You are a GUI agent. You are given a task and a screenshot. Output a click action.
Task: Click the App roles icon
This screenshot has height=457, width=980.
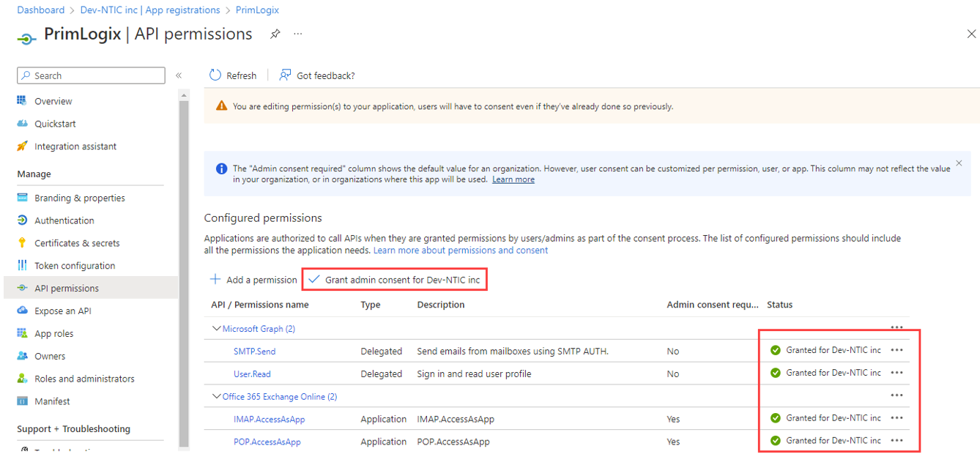[x=22, y=333]
